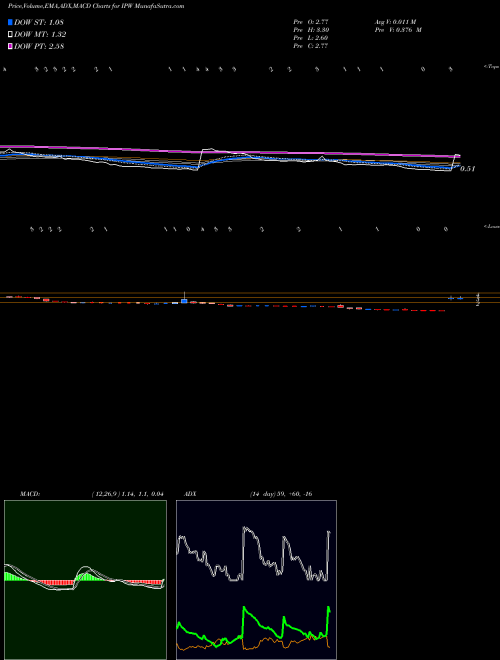Click the 'Tops' label at right edge
Image resolution: width=500 pixels, height=660 pixels.
pos(492,67)
